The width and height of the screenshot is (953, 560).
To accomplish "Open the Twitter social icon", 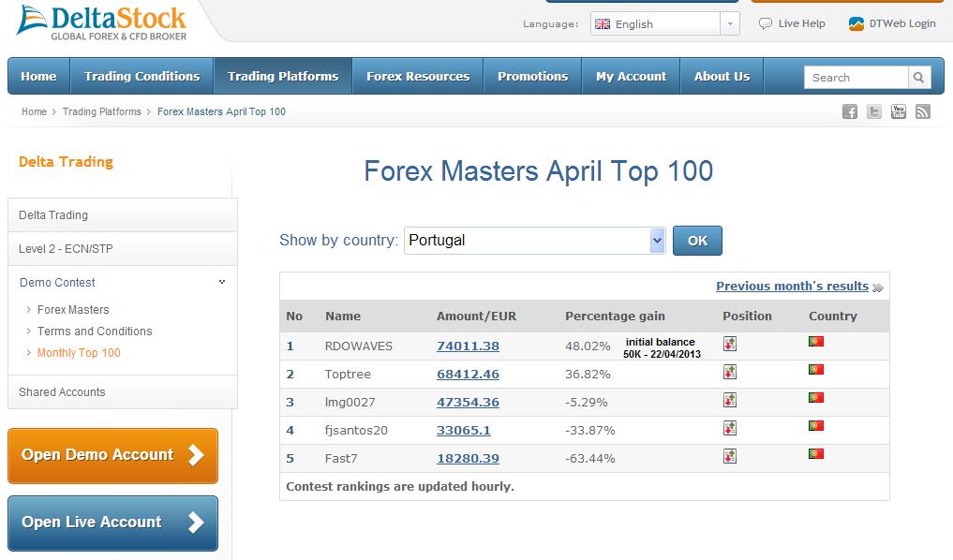I will [874, 111].
